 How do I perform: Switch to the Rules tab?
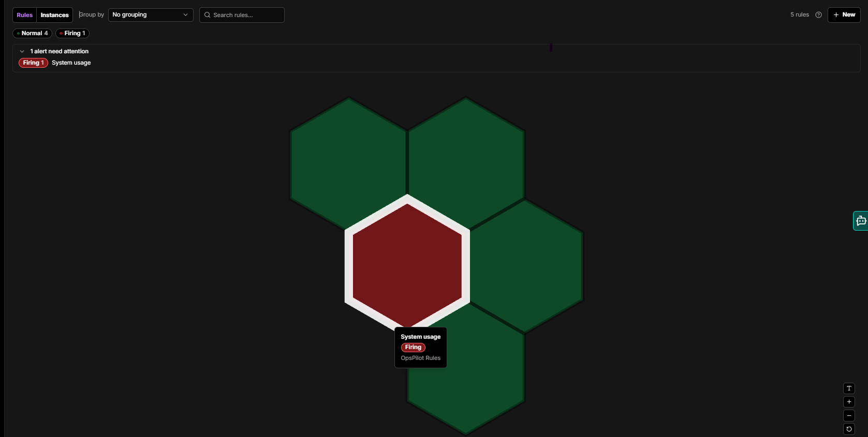24,15
